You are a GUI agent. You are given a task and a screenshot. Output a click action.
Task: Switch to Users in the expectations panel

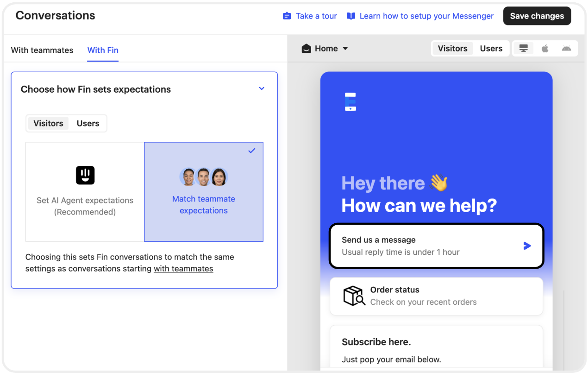coord(88,123)
